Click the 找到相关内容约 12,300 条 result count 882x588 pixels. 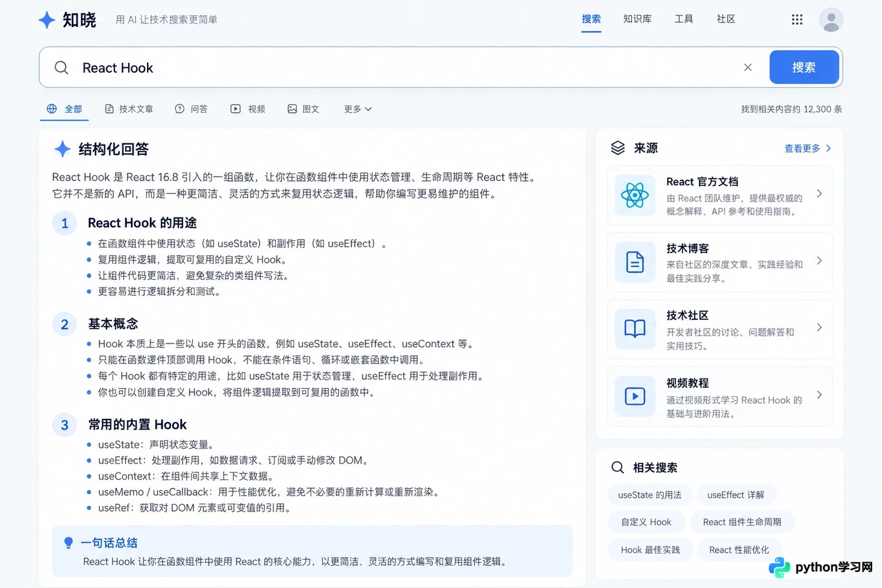tap(791, 109)
